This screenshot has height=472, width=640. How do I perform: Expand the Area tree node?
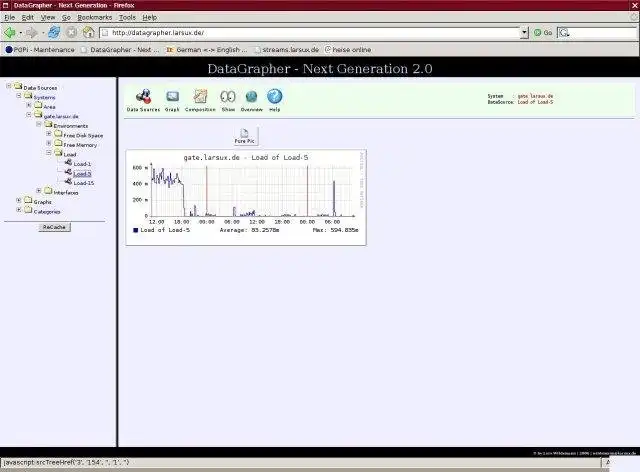click(29, 105)
